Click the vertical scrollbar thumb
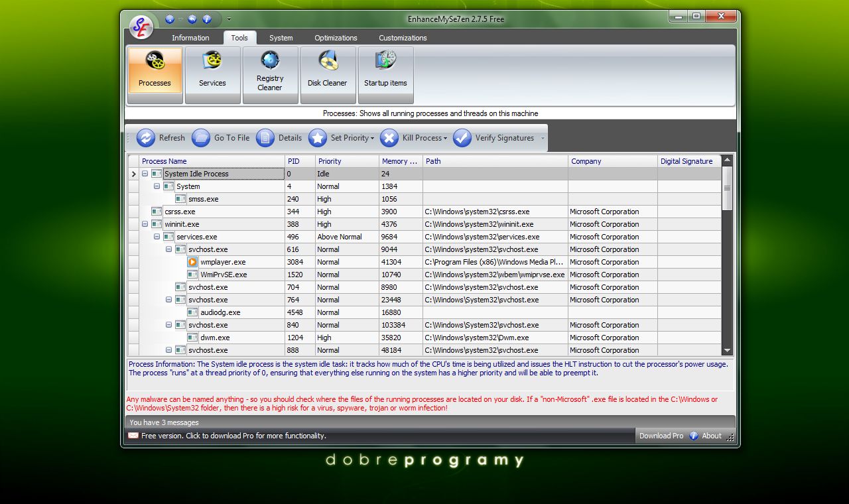849x504 pixels. coord(727,188)
